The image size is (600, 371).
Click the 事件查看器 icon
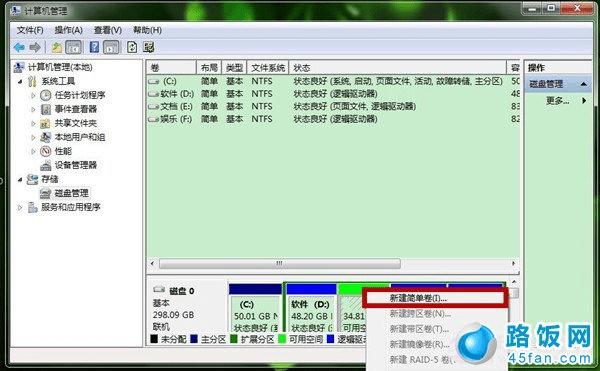[46, 109]
